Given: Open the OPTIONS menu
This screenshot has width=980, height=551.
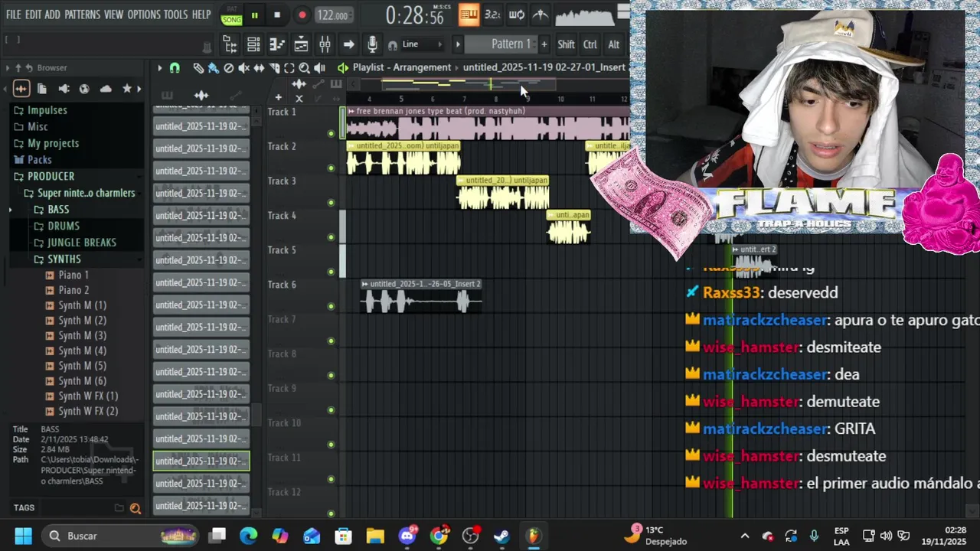Looking at the screenshot, I should click(144, 15).
